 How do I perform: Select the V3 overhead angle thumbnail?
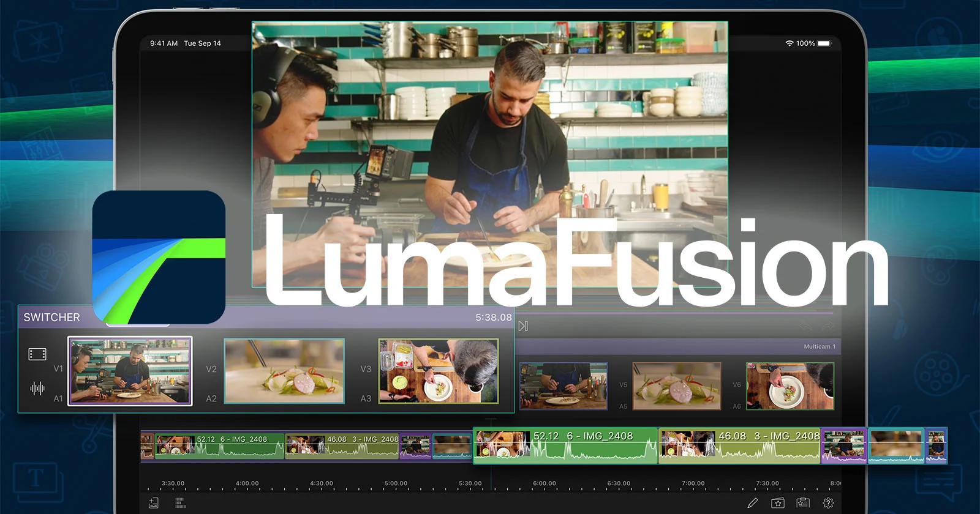439,371
